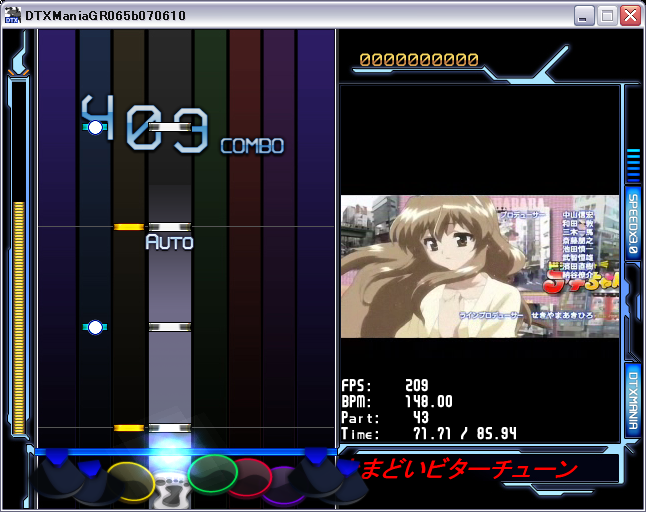Maximize the DTXMania window
Image resolution: width=646 pixels, height=512 pixels.
tap(607, 16)
